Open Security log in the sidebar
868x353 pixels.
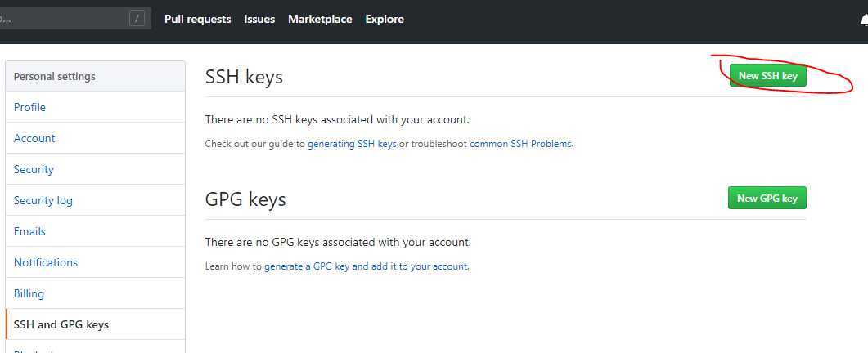tap(95, 199)
